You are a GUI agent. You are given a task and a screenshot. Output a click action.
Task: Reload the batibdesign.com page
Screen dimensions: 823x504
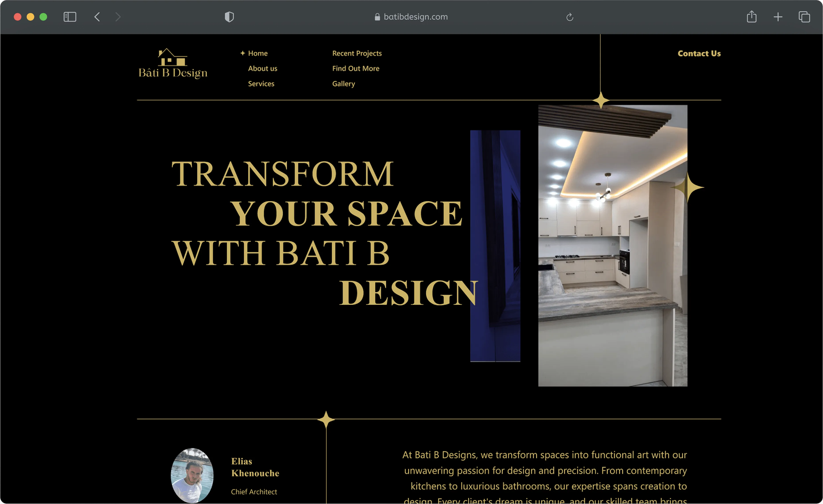pyautogui.click(x=570, y=17)
